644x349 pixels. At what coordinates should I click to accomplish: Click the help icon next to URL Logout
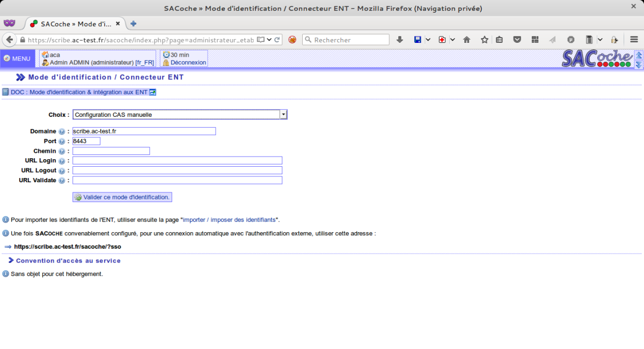pos(62,171)
